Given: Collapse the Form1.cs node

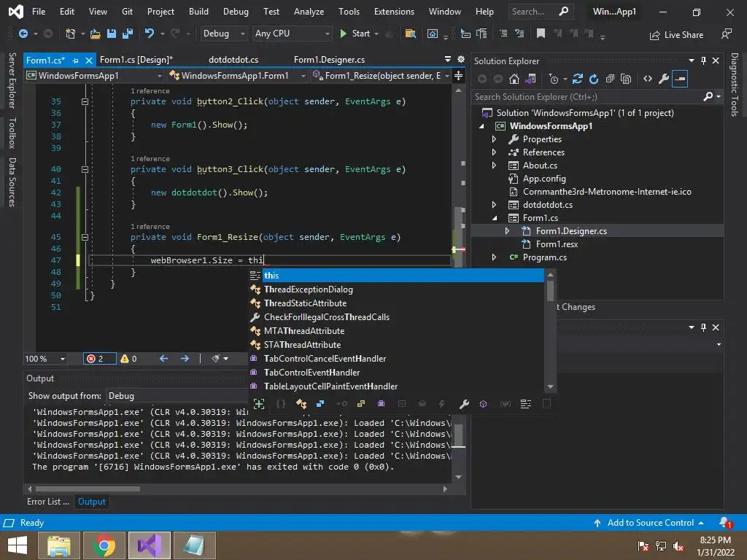Looking at the screenshot, I should (494, 218).
